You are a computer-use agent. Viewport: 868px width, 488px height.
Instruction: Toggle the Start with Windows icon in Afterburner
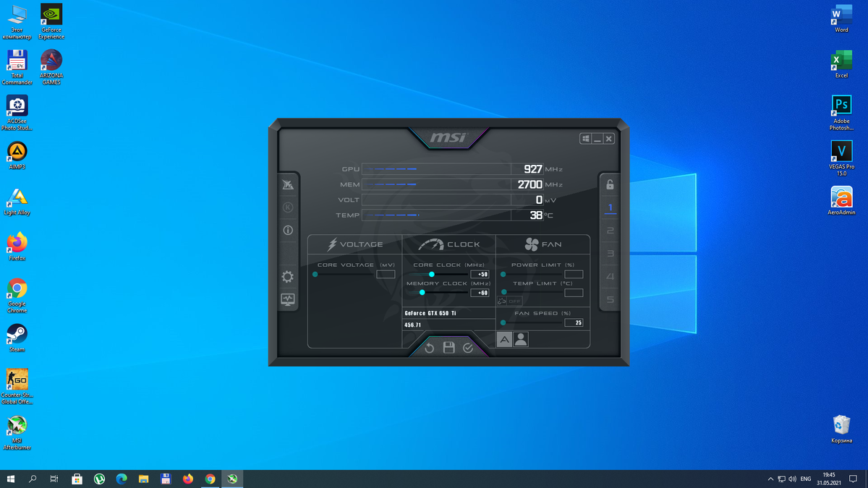click(x=586, y=139)
